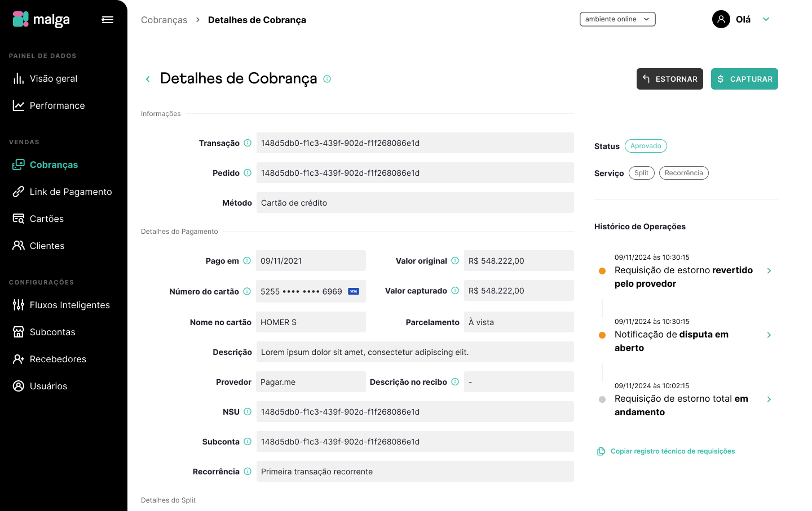Open the ambiente online dropdown
812x511 pixels.
tap(617, 19)
